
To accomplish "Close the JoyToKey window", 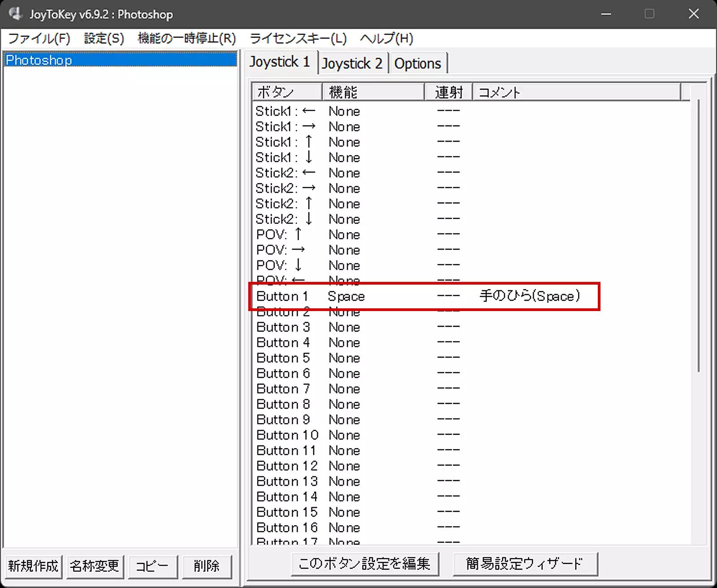I will pos(694,14).
